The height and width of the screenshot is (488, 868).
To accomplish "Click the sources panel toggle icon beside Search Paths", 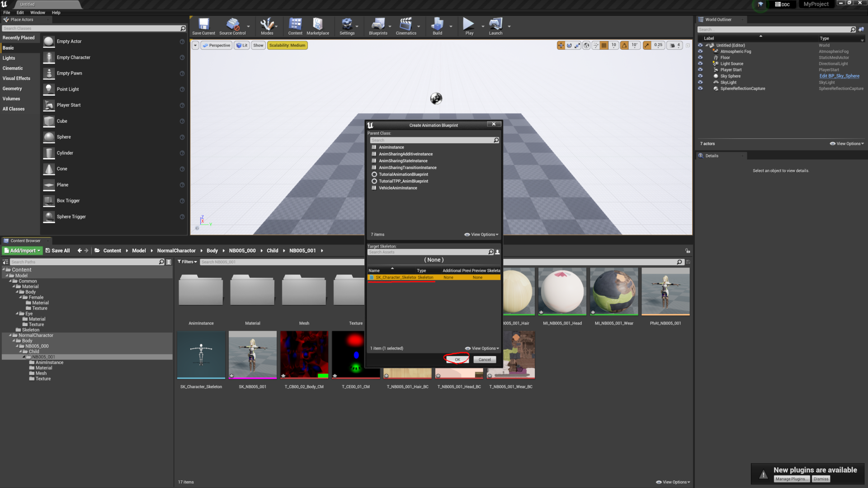I will tap(5, 262).
